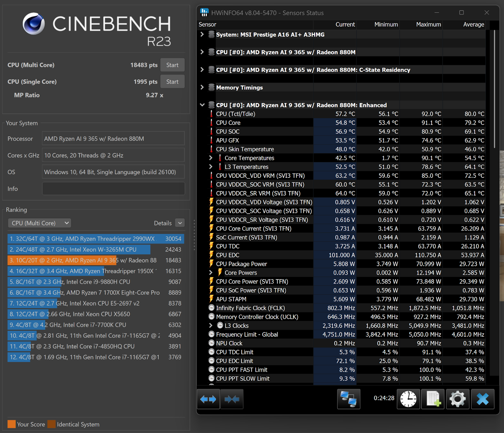Select highlighted Ryzen AI 9 365 ranking row
This screenshot has width=504, height=433.
point(96,260)
